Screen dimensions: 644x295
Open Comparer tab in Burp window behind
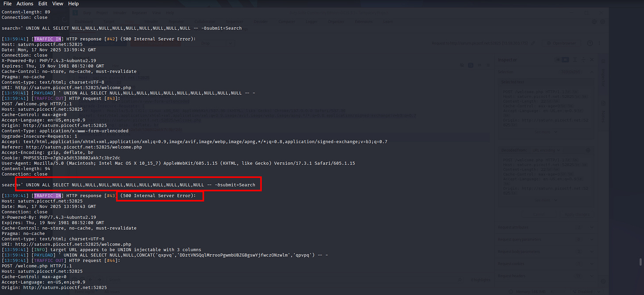point(287,21)
